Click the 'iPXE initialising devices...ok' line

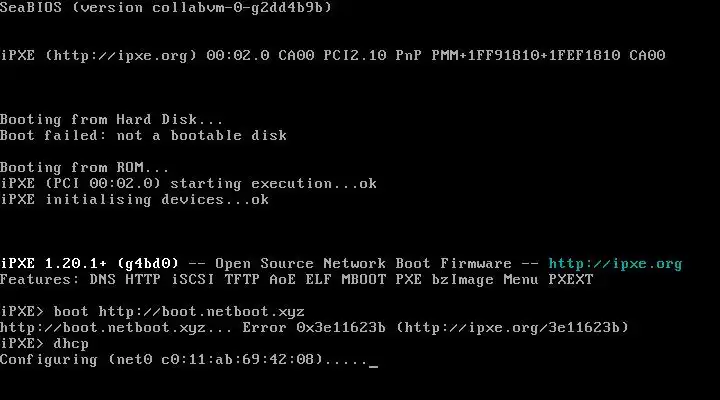coord(134,200)
